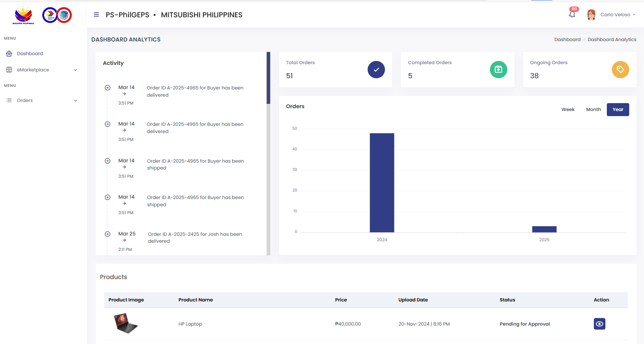Image resolution: width=644 pixels, height=344 pixels.
Task: Click Carlo Veloso's avatar picture
Action: 591,15
